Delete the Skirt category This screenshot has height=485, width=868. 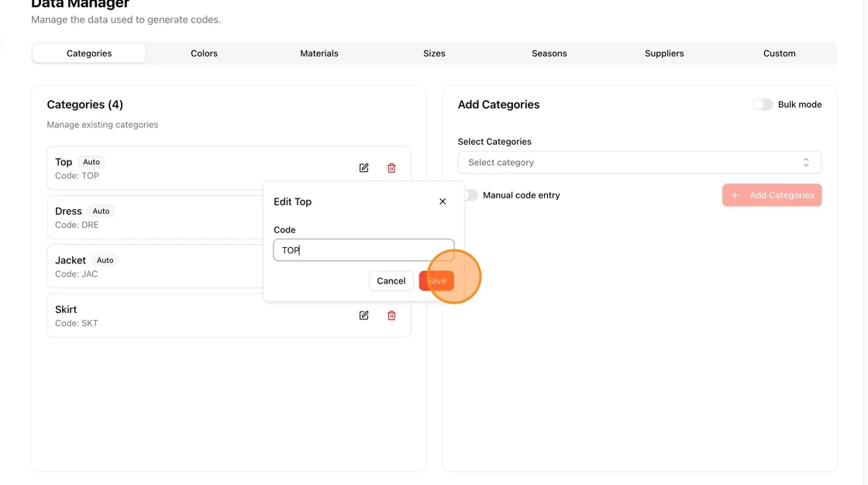391,315
